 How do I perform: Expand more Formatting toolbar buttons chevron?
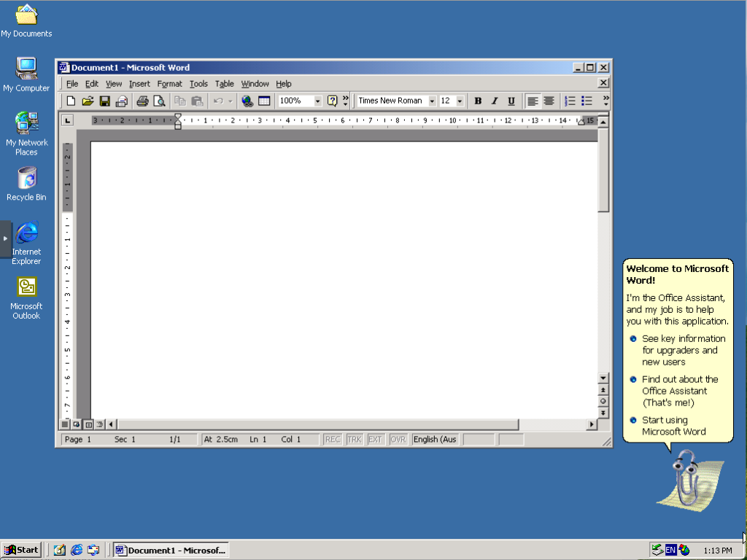(x=605, y=101)
